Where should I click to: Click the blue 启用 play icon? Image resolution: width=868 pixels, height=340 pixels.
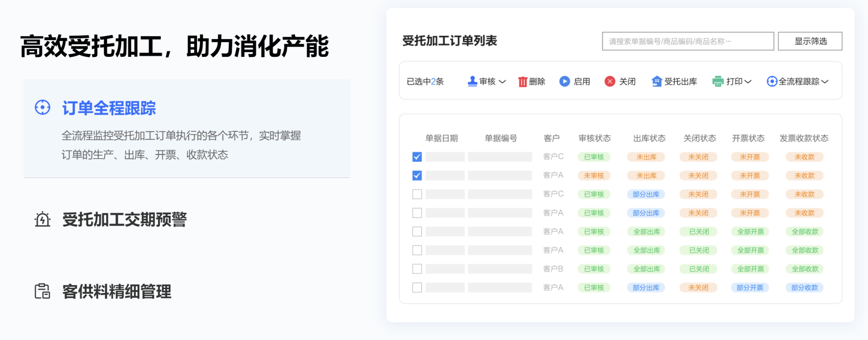point(565,81)
